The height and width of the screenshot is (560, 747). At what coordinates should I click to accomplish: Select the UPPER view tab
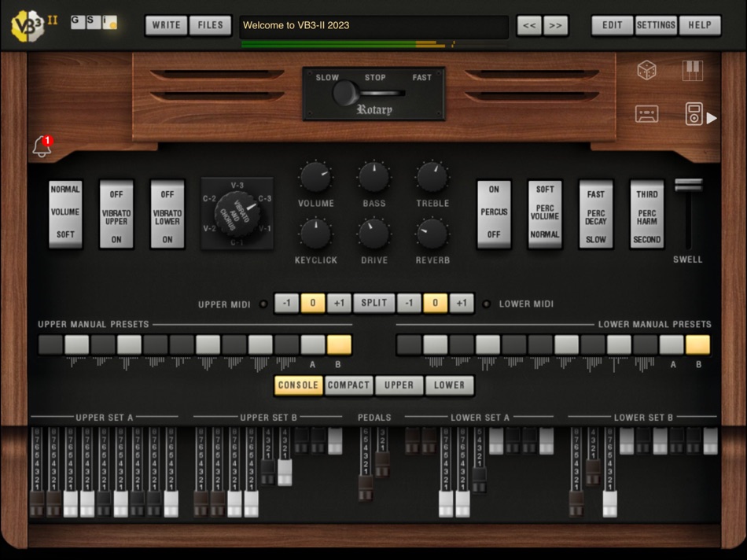pos(399,385)
